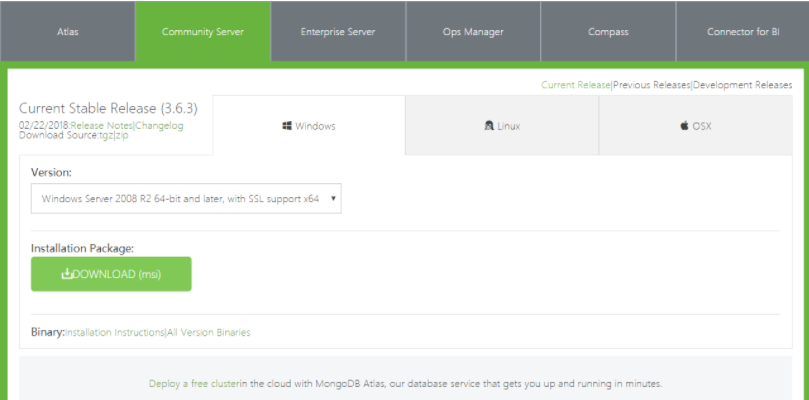Open the Development Releases link
Screen dimensions: 809x400
[x=742, y=85]
